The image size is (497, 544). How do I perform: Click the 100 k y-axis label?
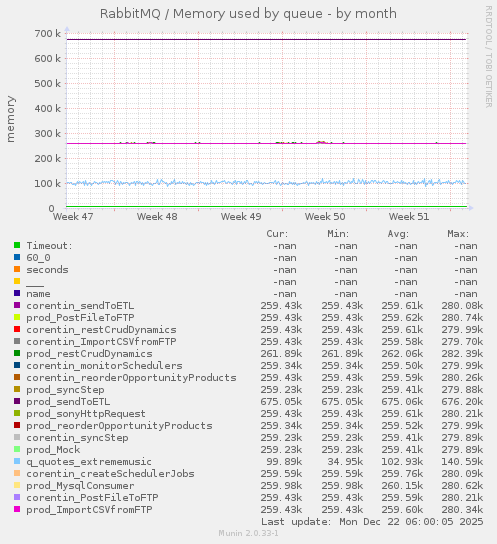click(48, 184)
